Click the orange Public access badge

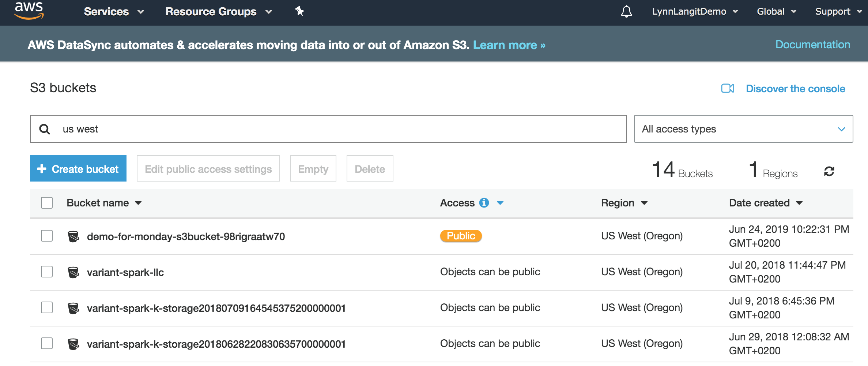(461, 236)
